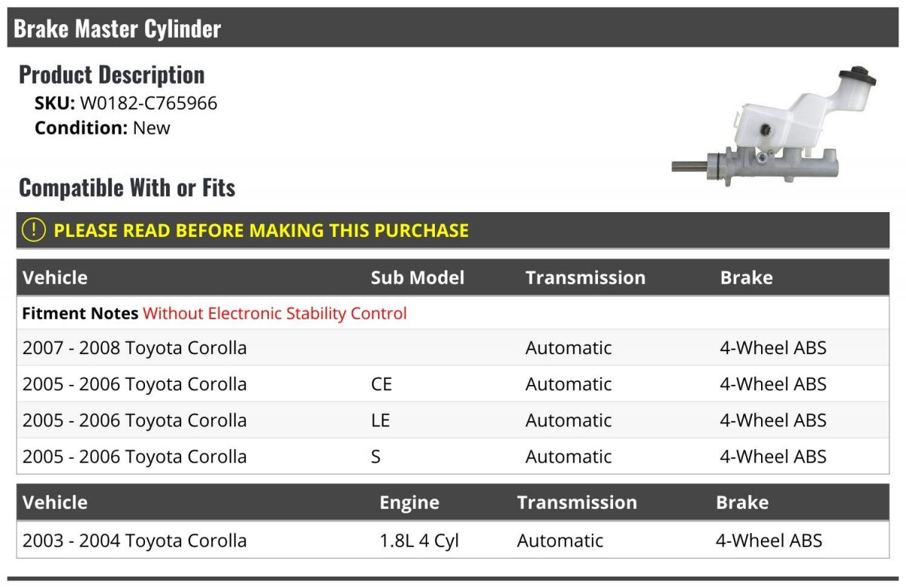Select the PLEASE READ BEFORE MAKING THIS PURCHASE banner
This screenshot has width=906, height=588.
coord(453,230)
